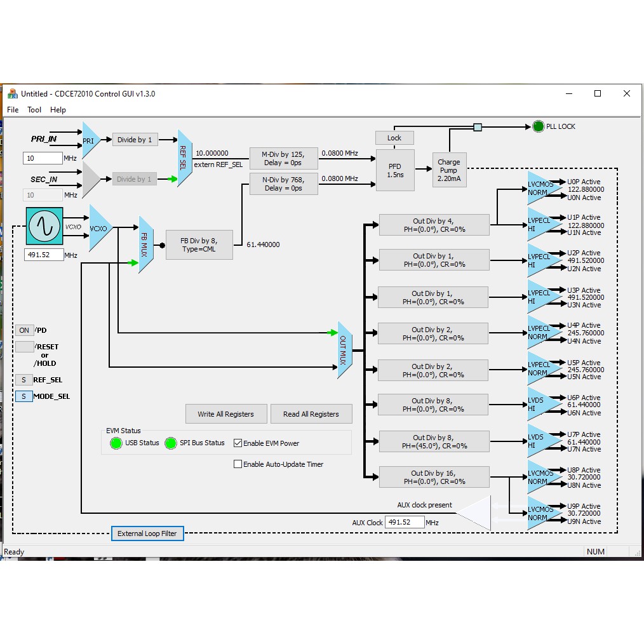Enable the Auto-Update Timer checkbox
This screenshot has width=644, height=644.
238,464
